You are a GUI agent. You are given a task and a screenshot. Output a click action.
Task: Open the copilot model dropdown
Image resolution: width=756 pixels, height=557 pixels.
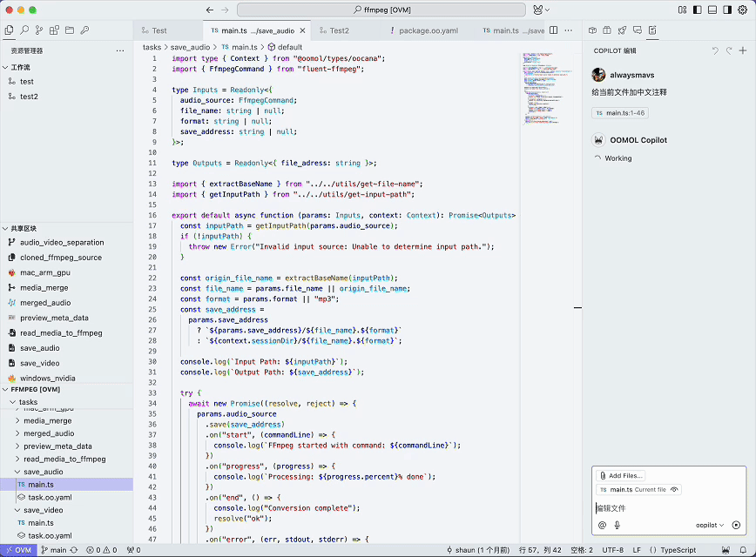(711, 525)
